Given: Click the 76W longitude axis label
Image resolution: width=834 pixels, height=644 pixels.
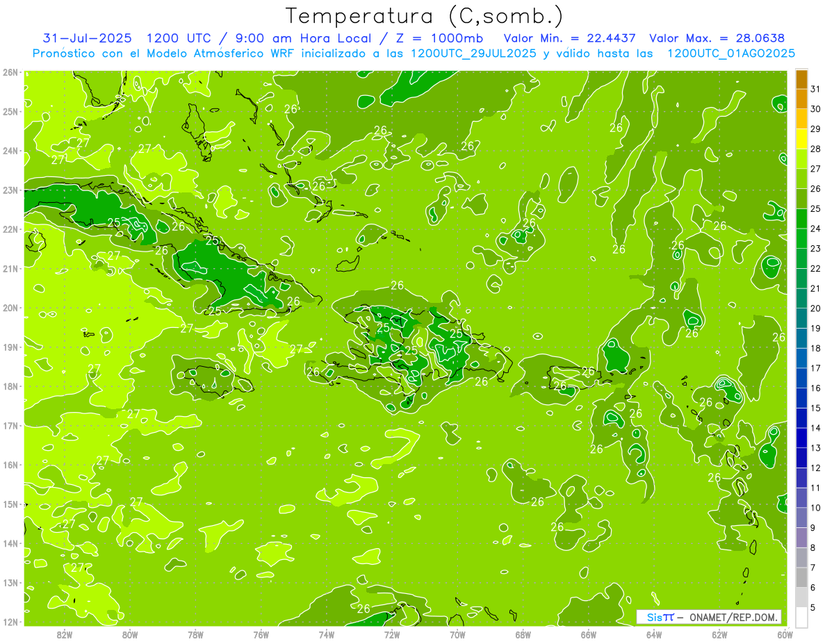Looking at the screenshot, I should (261, 634).
